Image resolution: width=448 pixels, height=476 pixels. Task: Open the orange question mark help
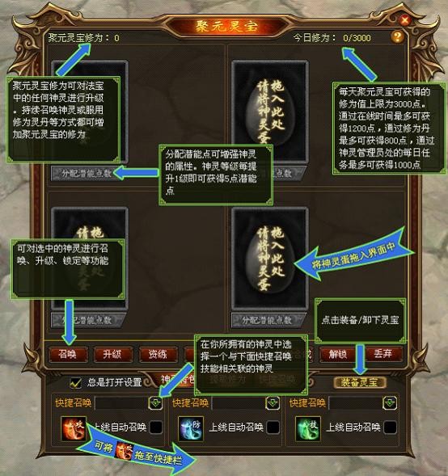click(397, 37)
